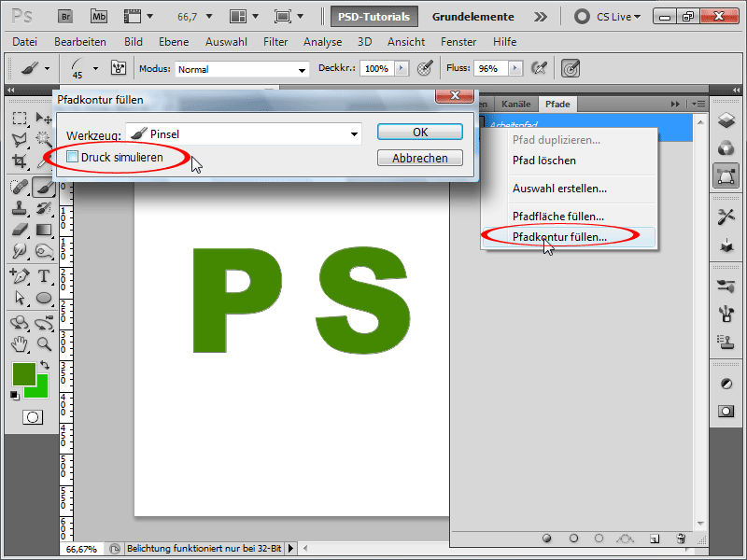Stroke path with brush icon

(573, 539)
